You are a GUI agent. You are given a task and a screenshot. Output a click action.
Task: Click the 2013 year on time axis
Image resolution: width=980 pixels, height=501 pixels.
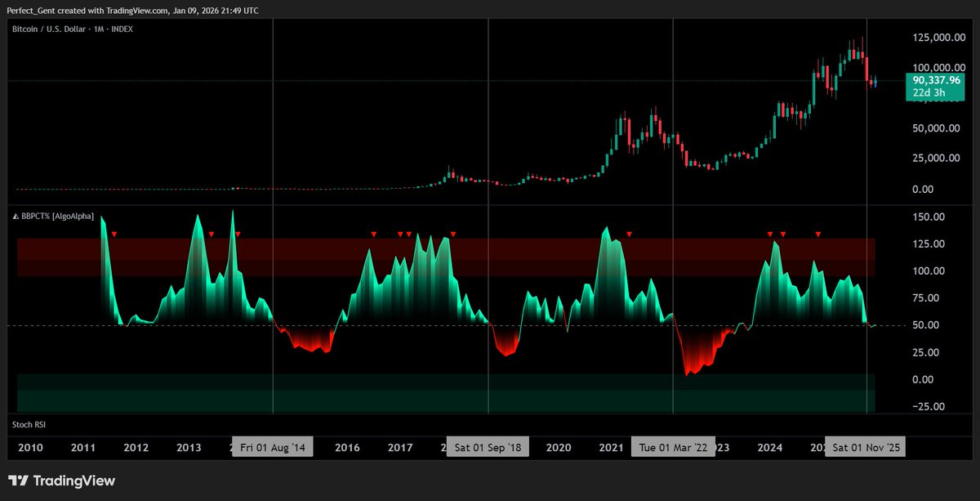coord(189,447)
